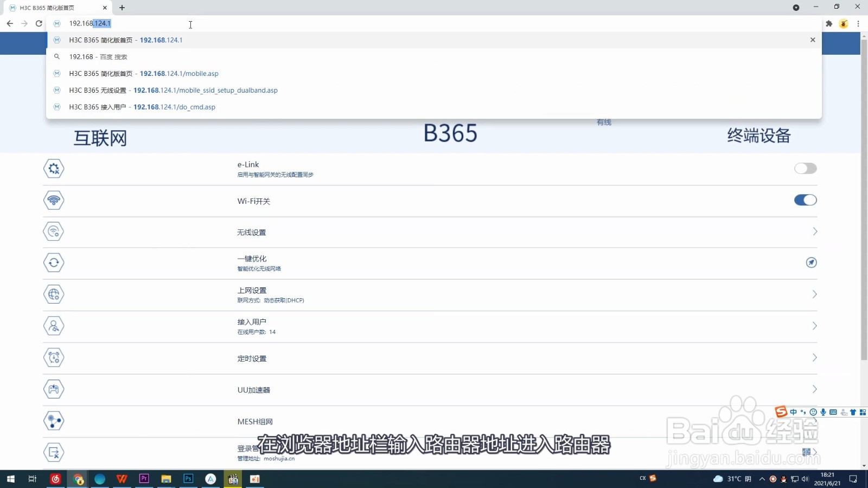This screenshot has height=488, width=868.
Task: Click the 上网设置 globe icon
Action: 54,294
